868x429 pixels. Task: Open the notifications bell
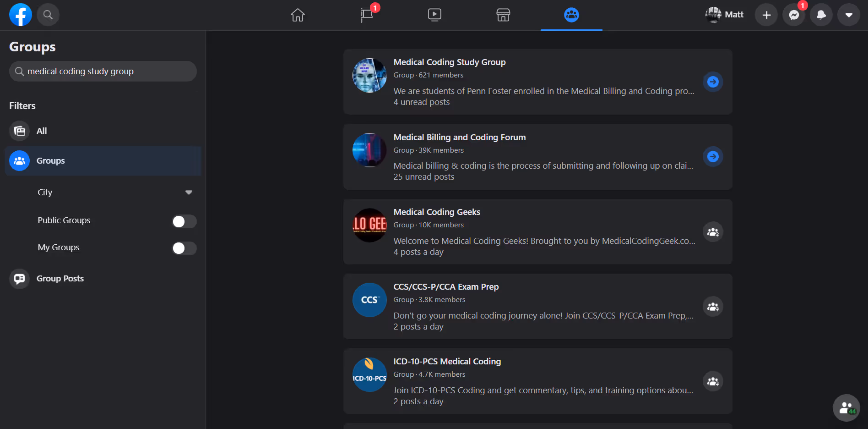point(821,15)
